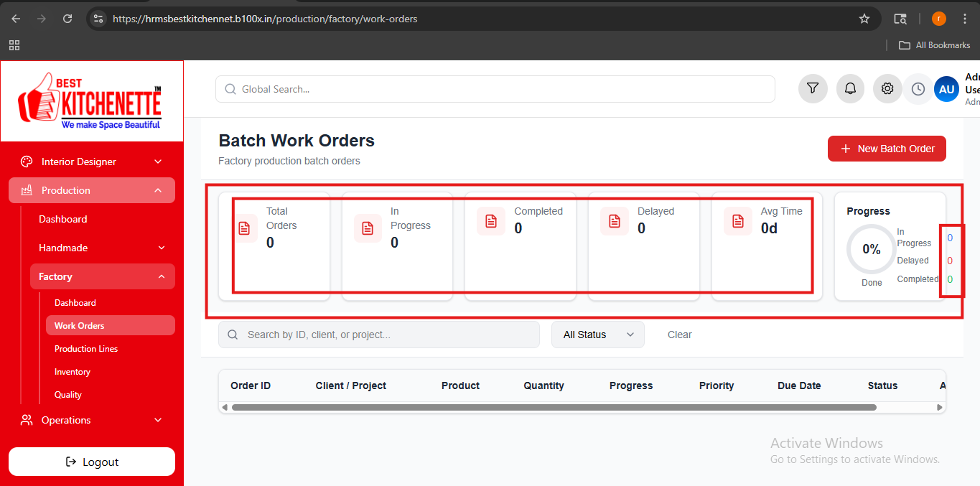Screen dimensions: 980x486
Task: Open site information icon in address bar
Action: click(99, 19)
